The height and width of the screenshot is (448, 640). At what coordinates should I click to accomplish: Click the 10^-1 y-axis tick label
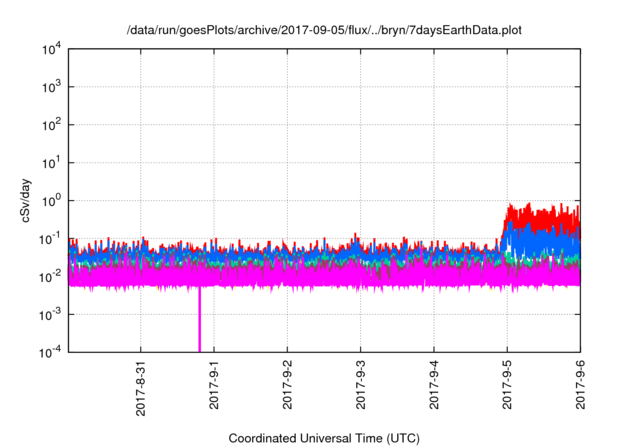point(50,239)
